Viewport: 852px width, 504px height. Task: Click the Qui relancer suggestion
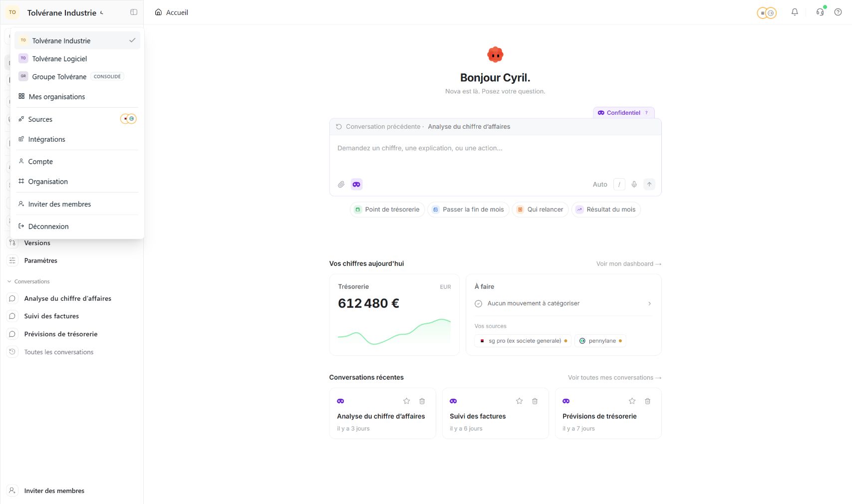tap(540, 210)
